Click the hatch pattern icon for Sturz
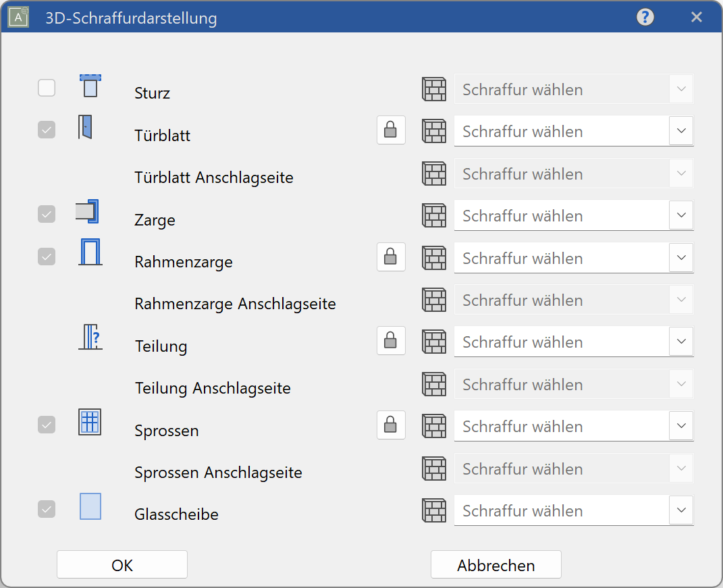This screenshot has height=588, width=723. (434, 89)
